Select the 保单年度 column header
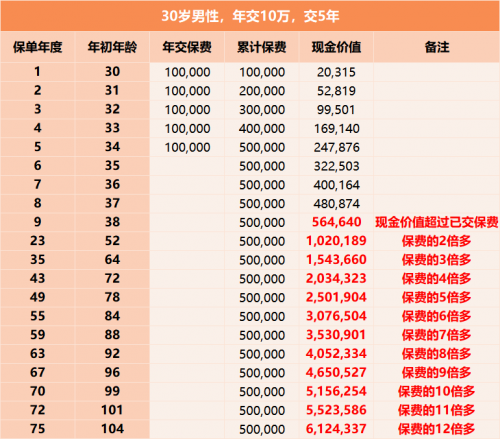This screenshot has height=439, width=500. pyautogui.click(x=38, y=47)
